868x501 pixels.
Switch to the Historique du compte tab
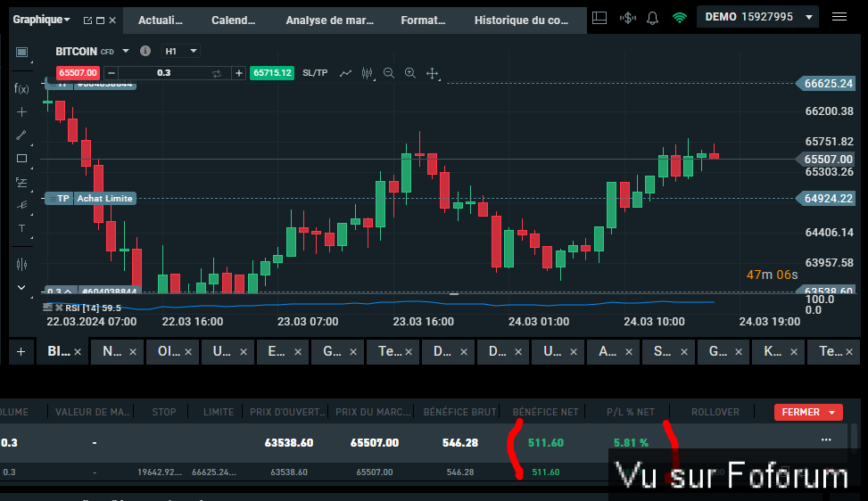click(x=521, y=20)
